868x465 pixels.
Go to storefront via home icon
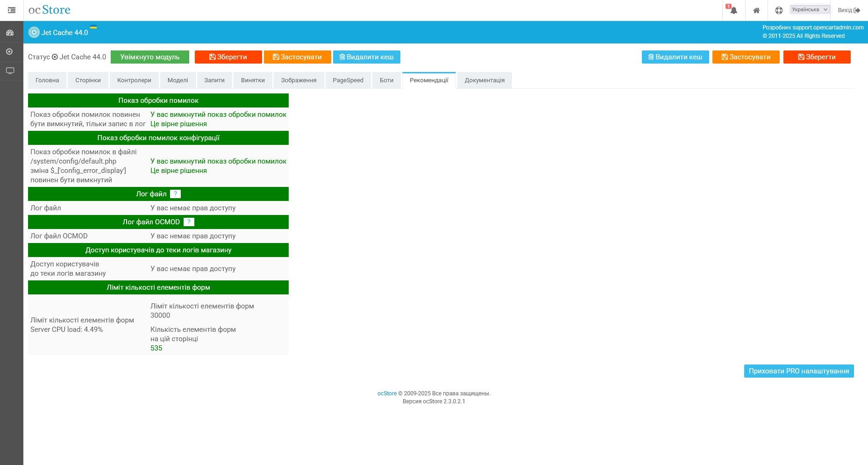point(756,10)
